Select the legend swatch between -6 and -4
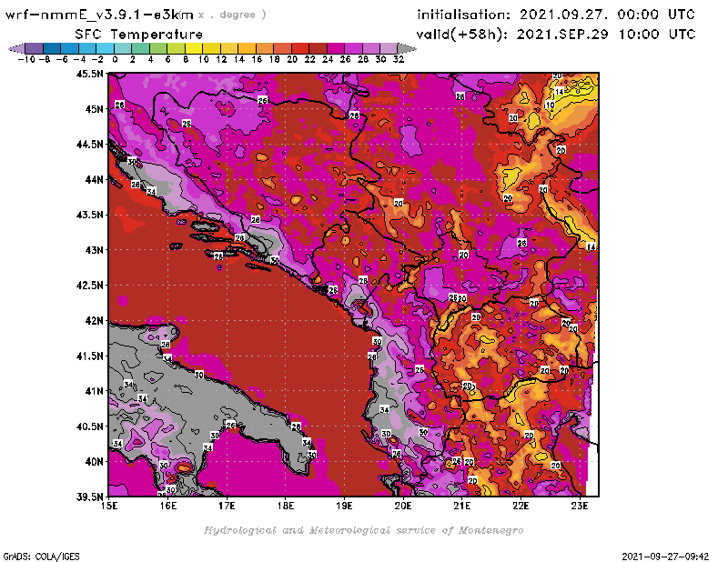 pos(70,49)
